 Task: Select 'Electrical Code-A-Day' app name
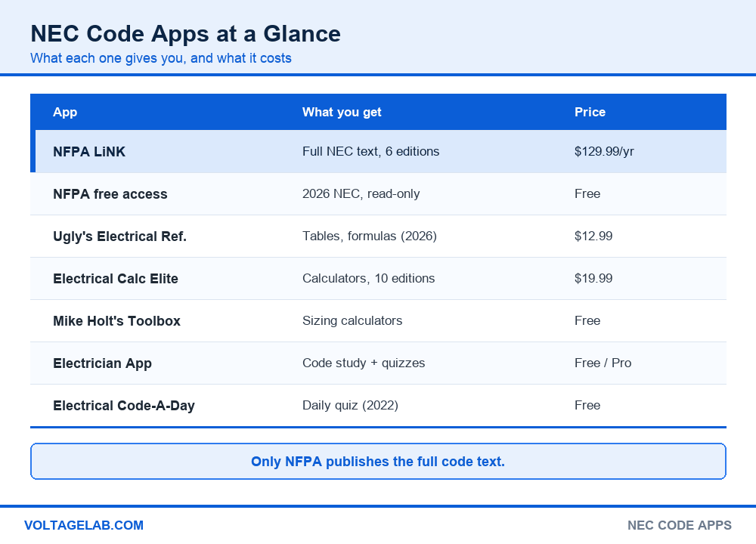tap(124, 406)
